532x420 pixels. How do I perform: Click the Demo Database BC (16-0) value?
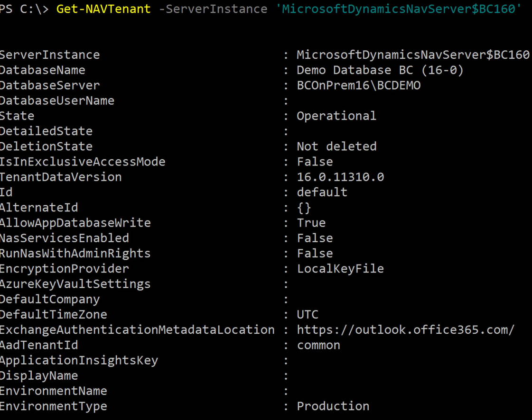(380, 70)
